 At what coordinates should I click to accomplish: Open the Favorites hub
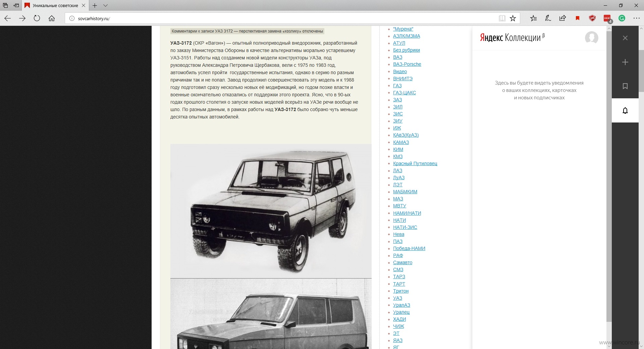pos(533,18)
